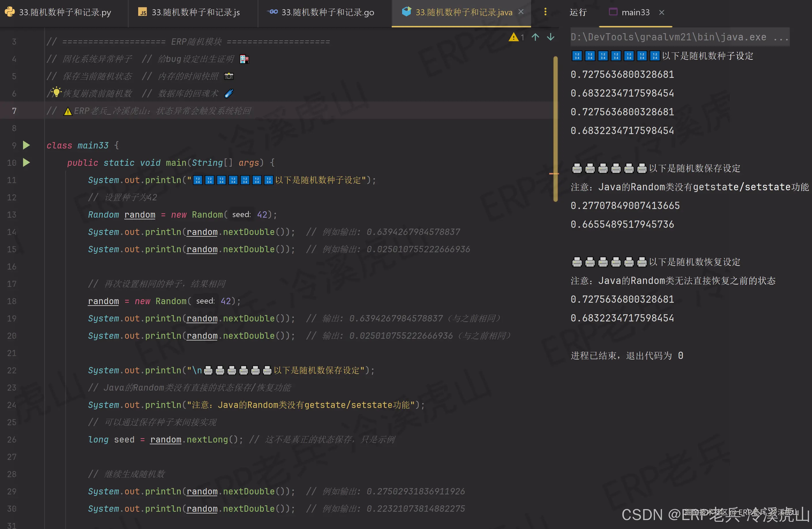Click the seed: inlay hint on line 13

pos(241,214)
